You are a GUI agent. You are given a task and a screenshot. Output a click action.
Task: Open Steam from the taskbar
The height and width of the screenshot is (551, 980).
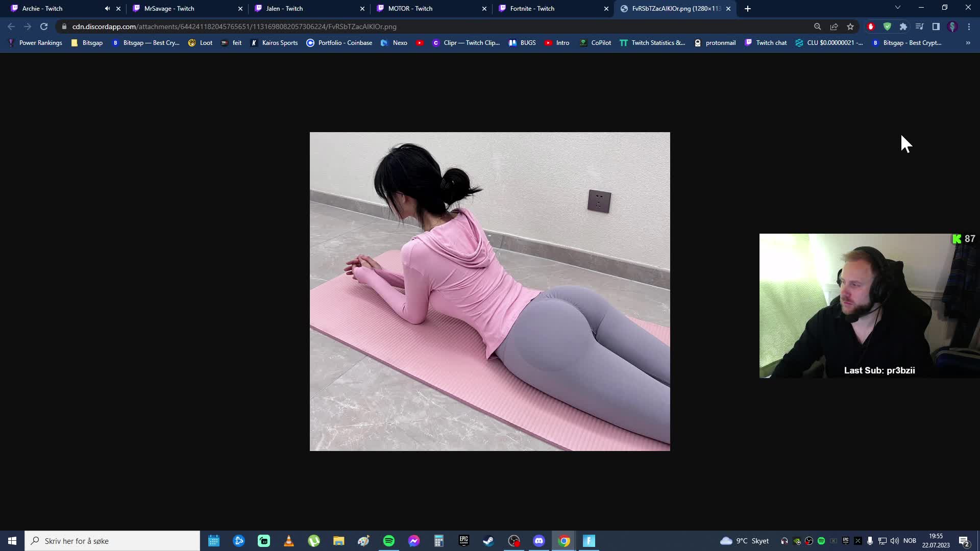[x=488, y=541]
